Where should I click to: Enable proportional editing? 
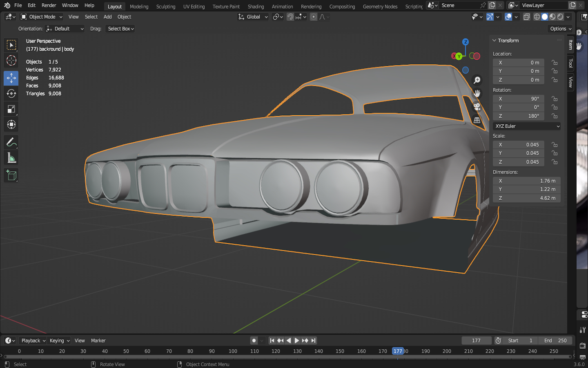(314, 17)
